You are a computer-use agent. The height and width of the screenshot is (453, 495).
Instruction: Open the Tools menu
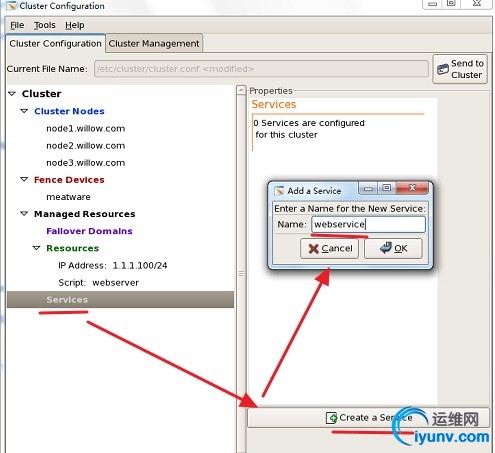coord(45,25)
